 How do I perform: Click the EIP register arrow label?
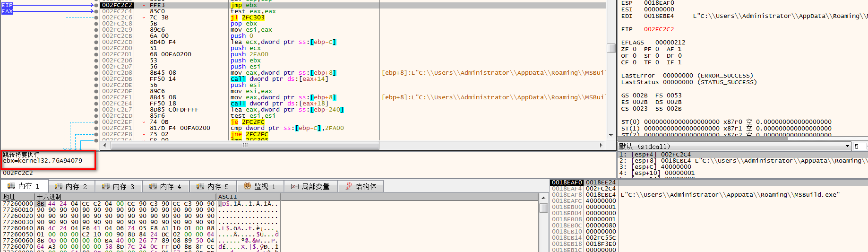pos(7,5)
